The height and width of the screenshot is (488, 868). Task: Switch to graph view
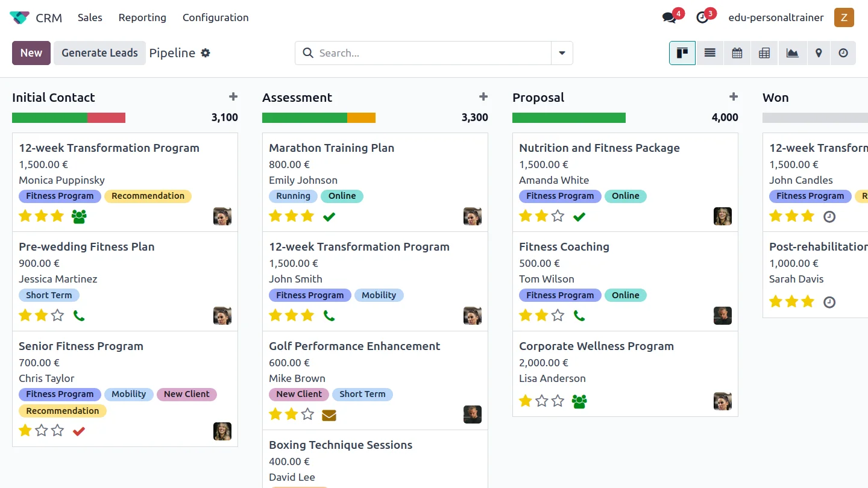792,53
